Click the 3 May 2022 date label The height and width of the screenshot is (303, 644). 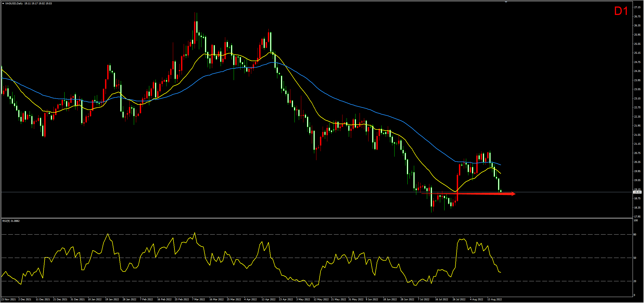click(303, 299)
